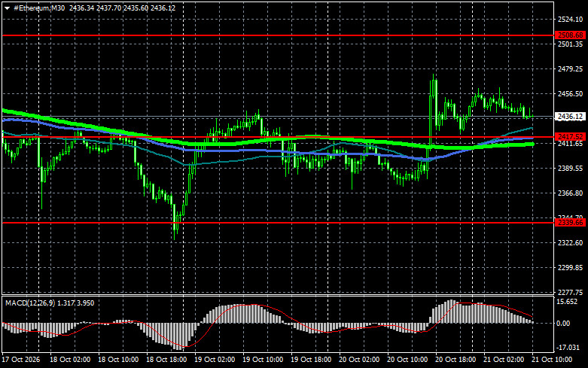Click the 0.00 MACD scale value
This screenshot has height=368, width=588.
(564, 324)
